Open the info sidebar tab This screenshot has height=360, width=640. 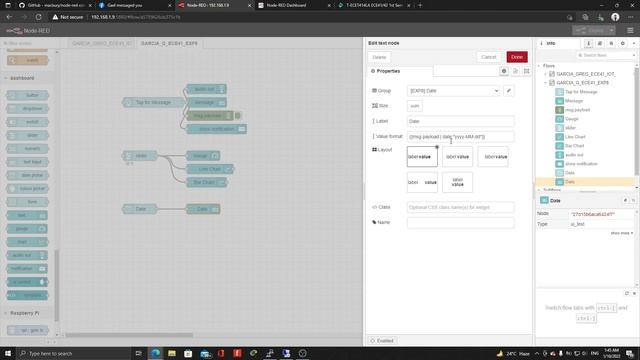(x=558, y=43)
